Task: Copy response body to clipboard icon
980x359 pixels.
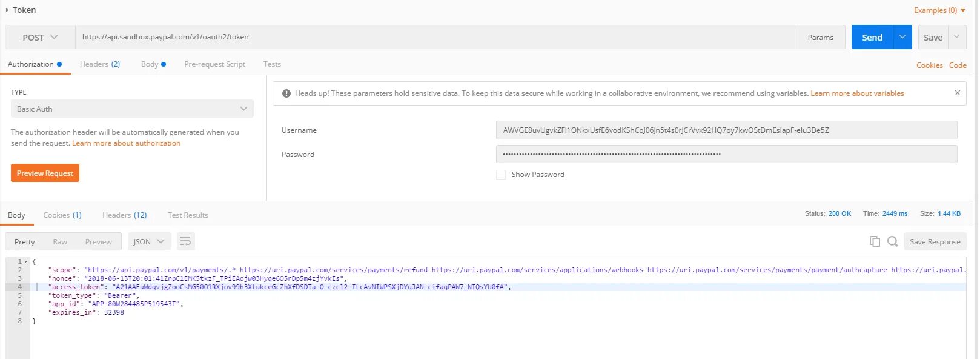Action: point(875,241)
